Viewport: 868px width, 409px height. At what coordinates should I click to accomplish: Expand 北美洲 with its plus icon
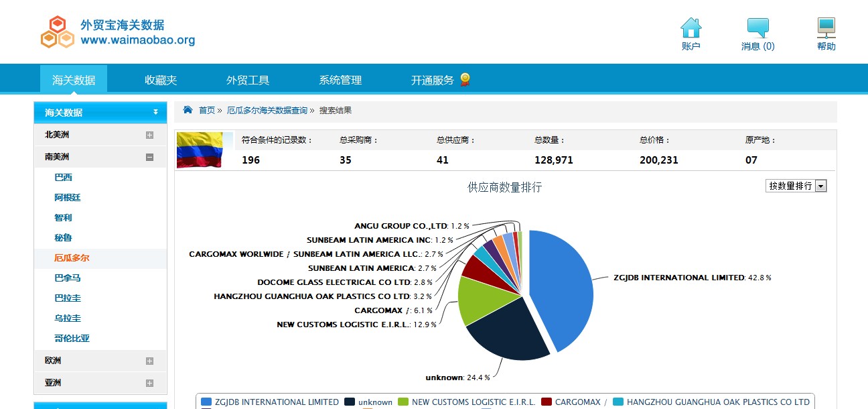coord(149,135)
